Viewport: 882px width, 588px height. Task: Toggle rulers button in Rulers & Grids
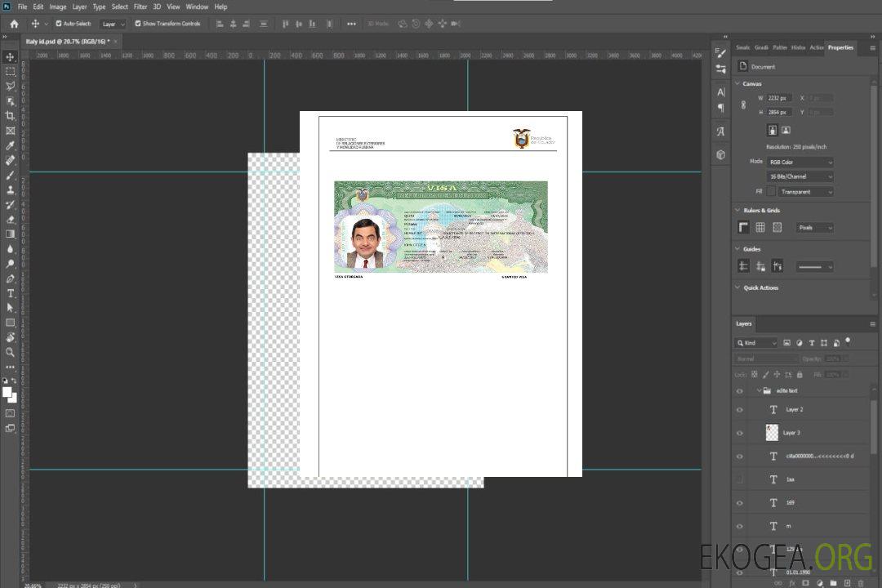pos(744,227)
